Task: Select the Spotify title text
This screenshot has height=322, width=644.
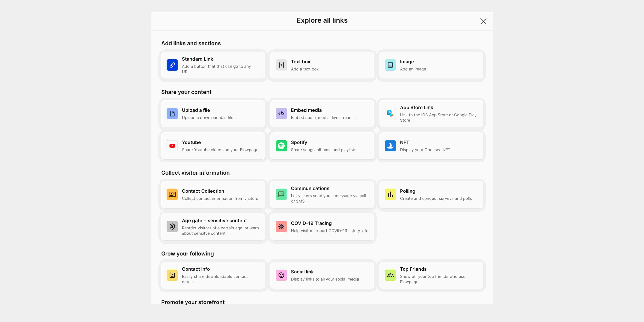Action: tap(299, 142)
